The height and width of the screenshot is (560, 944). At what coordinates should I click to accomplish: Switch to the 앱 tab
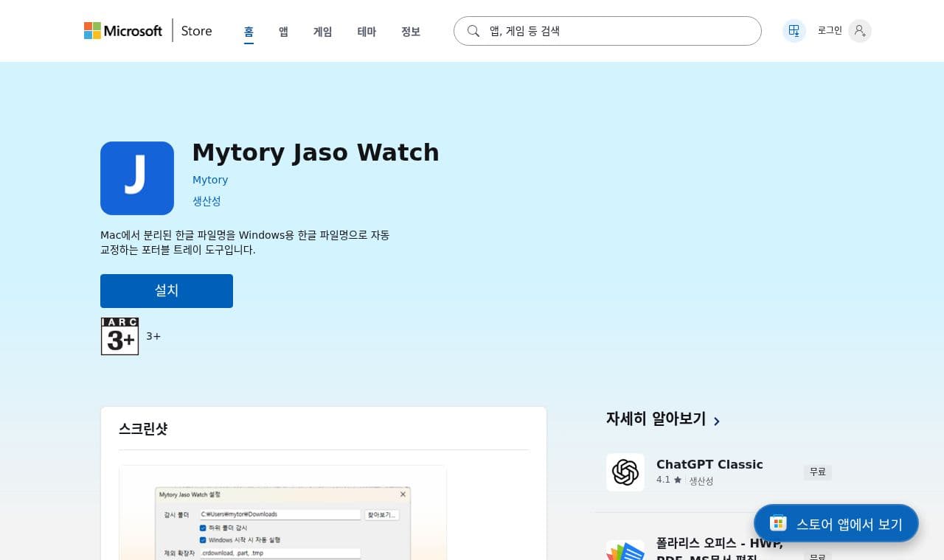pyautogui.click(x=283, y=32)
